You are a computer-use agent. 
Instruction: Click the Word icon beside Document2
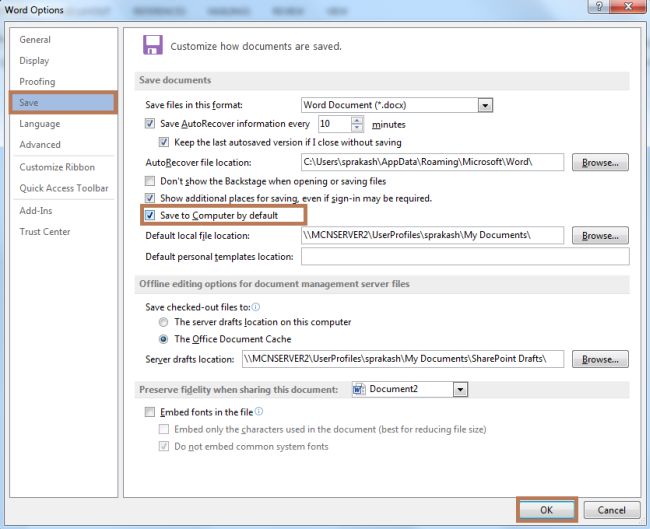[x=359, y=390]
